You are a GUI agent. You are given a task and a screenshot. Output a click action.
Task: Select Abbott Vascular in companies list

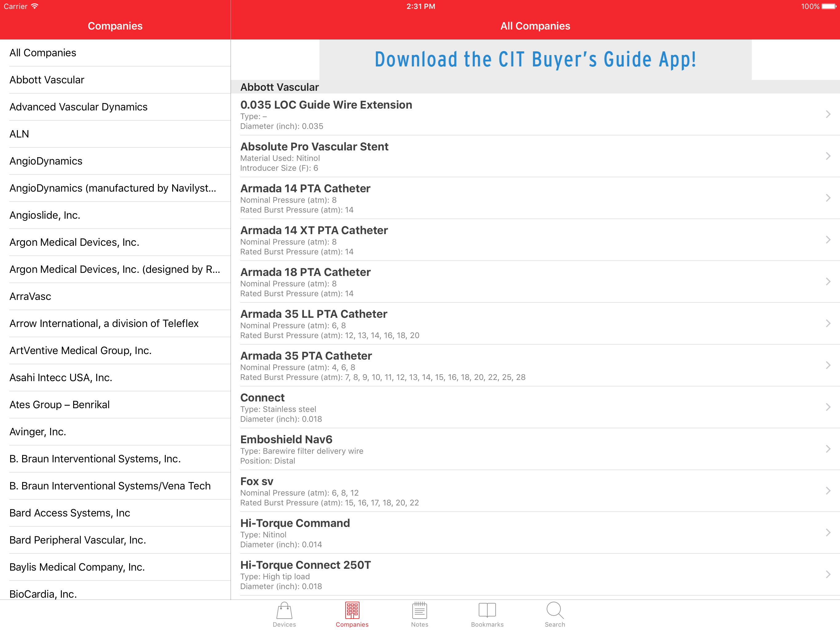click(x=115, y=80)
